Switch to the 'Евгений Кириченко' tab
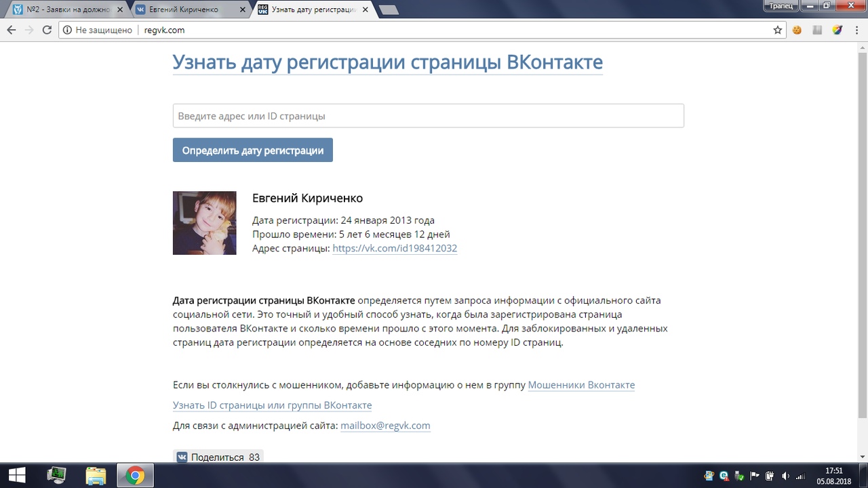Image resolution: width=868 pixels, height=488 pixels. coord(190,10)
